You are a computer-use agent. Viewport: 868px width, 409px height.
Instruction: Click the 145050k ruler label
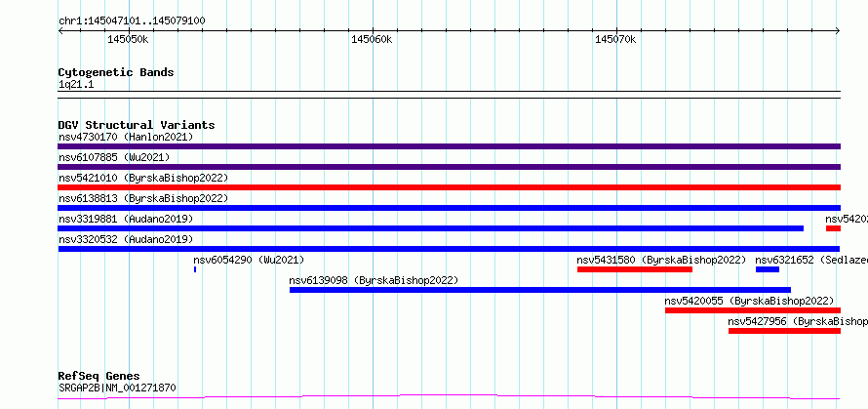[128, 39]
